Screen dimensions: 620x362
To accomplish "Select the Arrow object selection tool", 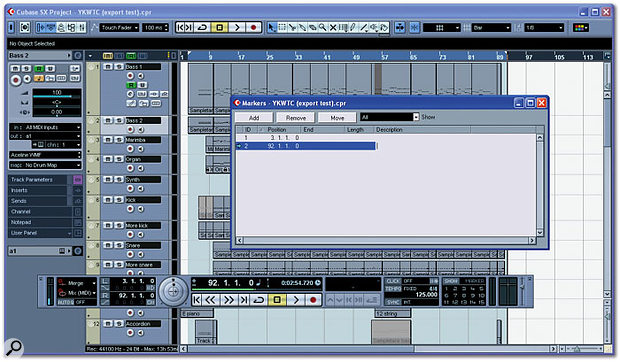I will (x=271, y=27).
